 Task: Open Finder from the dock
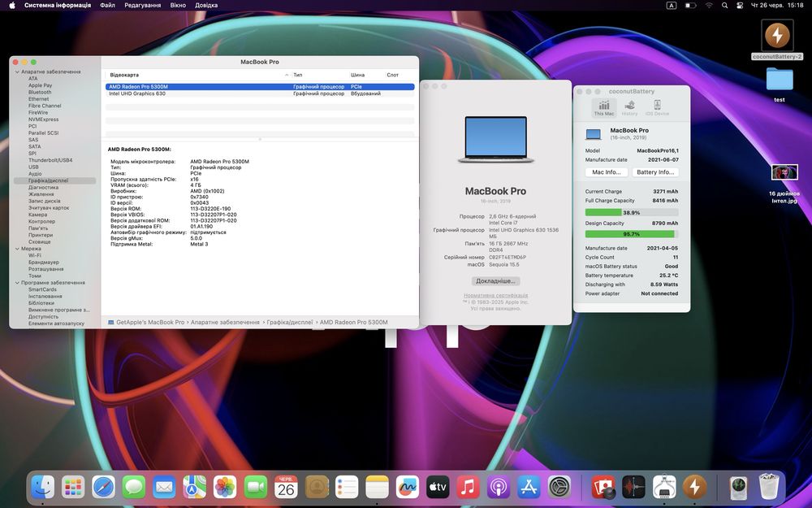(42, 487)
